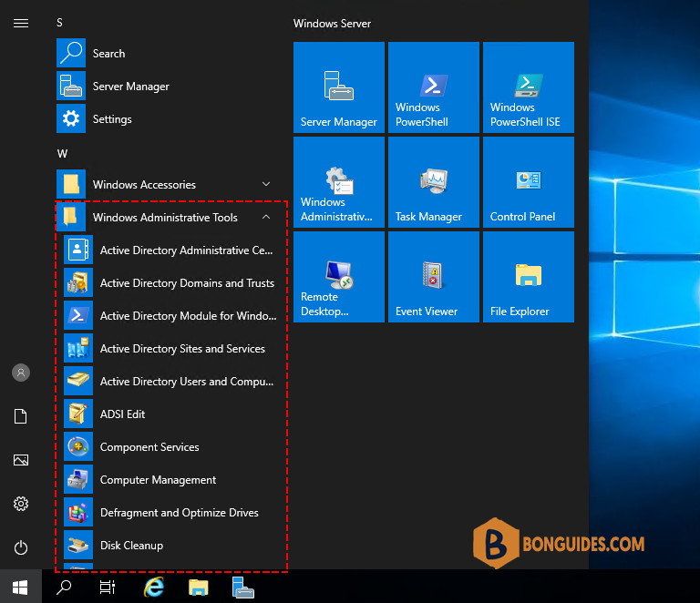Jump using the letter S header
700x603 pixels.
click(x=60, y=22)
